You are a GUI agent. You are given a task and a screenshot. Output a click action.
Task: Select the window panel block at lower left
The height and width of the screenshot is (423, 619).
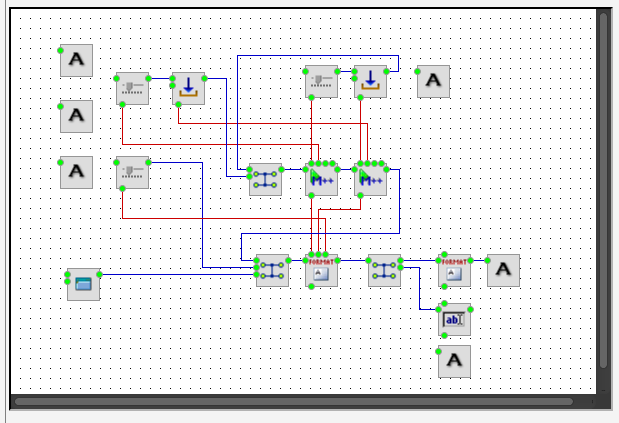click(84, 284)
